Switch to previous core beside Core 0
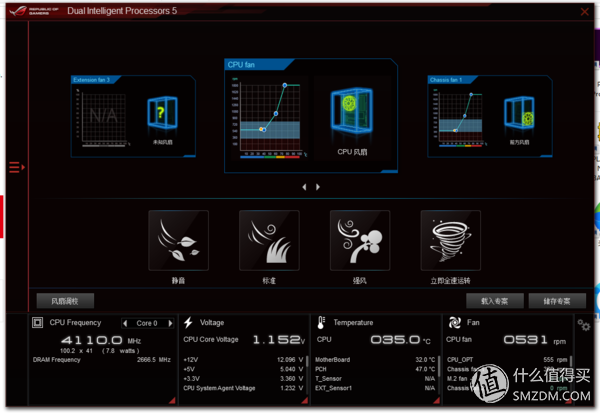This screenshot has height=413, width=600. tap(125, 323)
